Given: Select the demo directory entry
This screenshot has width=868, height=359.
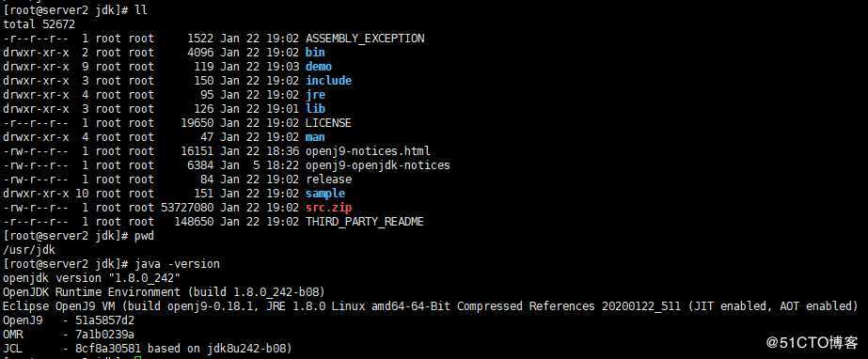Looking at the screenshot, I should pos(319,67).
